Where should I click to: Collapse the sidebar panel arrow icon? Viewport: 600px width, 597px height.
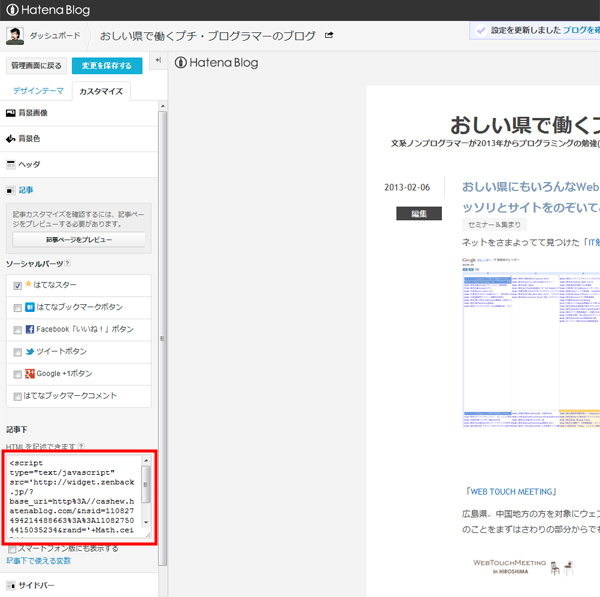click(x=158, y=60)
